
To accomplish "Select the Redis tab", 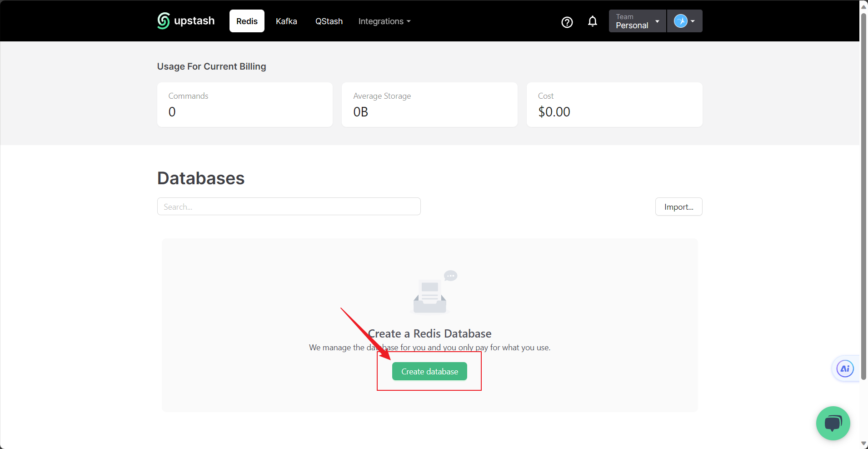I will [x=246, y=21].
